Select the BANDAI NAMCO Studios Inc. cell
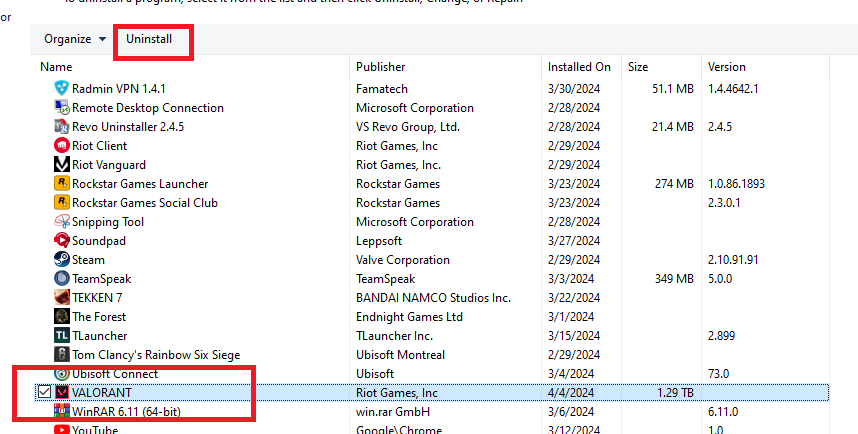This screenshot has width=858, height=434. (x=433, y=298)
